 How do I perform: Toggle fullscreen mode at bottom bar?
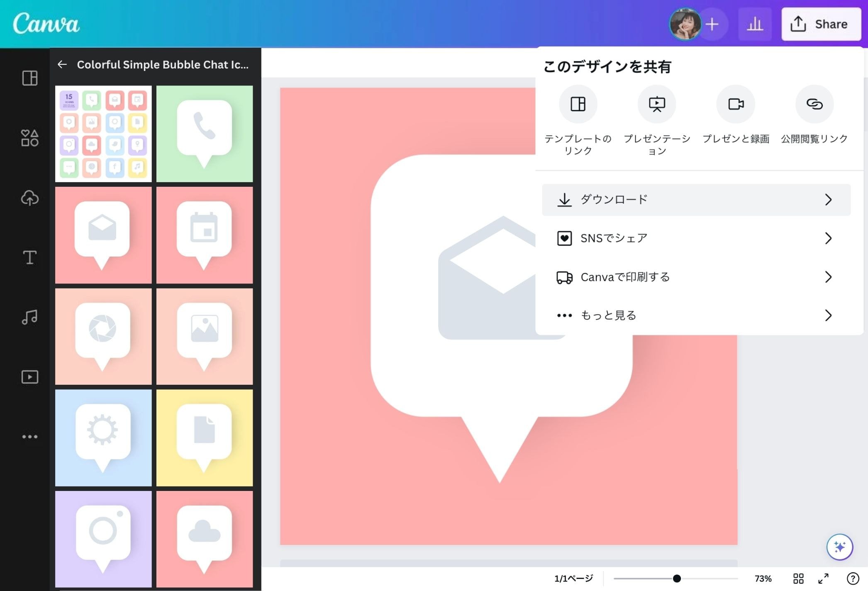coord(823,578)
